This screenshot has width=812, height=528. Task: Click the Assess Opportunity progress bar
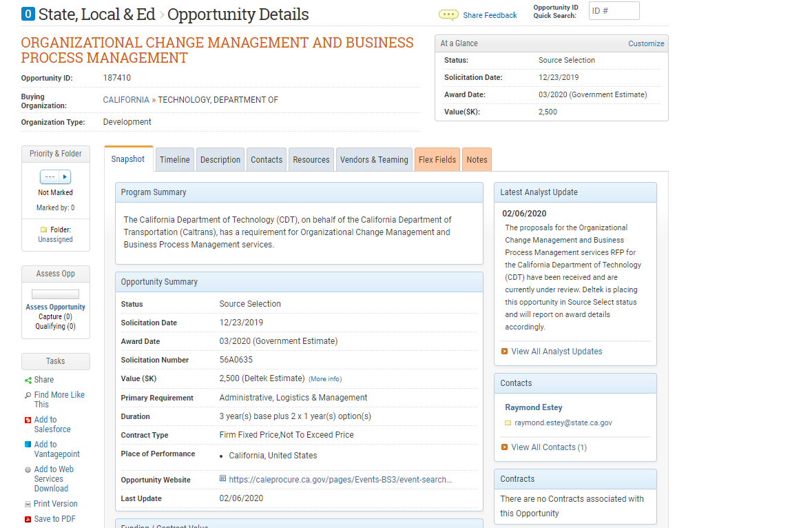55,294
